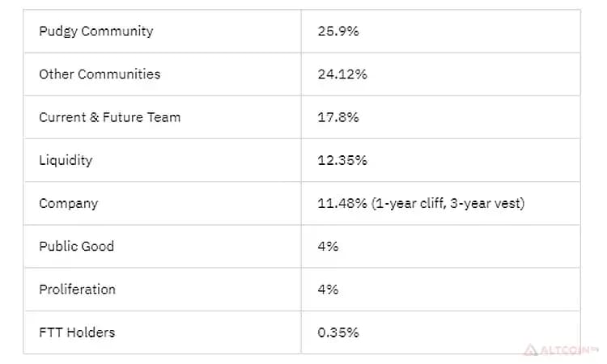
Task: Click the ALTCOIN watermark text
Action: pos(566,350)
